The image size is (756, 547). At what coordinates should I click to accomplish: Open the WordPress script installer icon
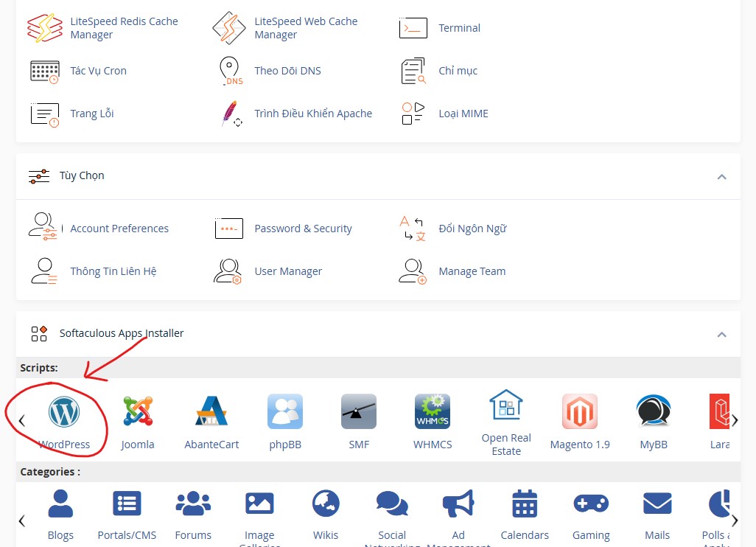tap(64, 412)
